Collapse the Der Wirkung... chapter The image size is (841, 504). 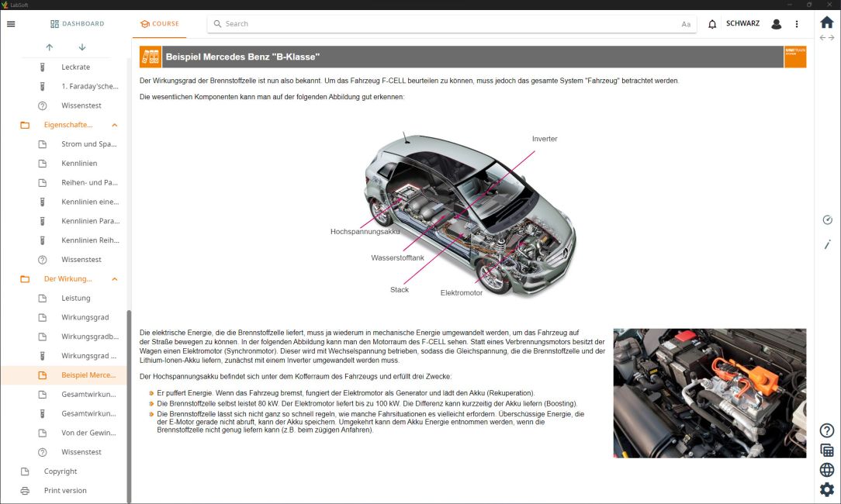click(115, 279)
